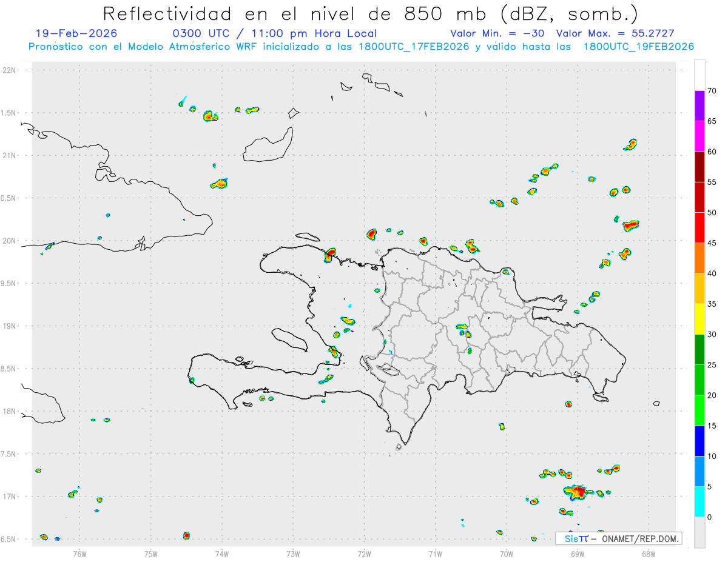
Task: Click the colorbar tick label '30'
Action: (x=713, y=335)
